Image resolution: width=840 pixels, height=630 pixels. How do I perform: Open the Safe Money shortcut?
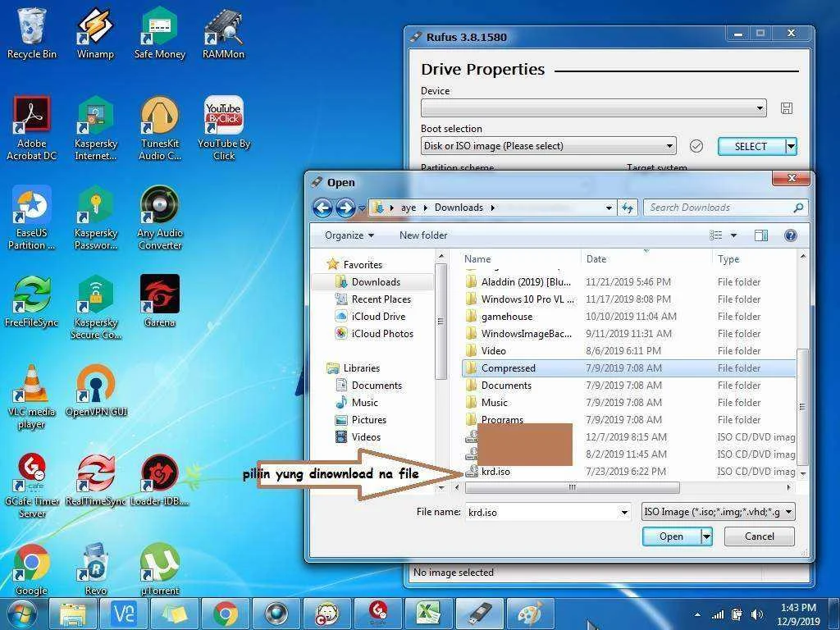(x=160, y=33)
